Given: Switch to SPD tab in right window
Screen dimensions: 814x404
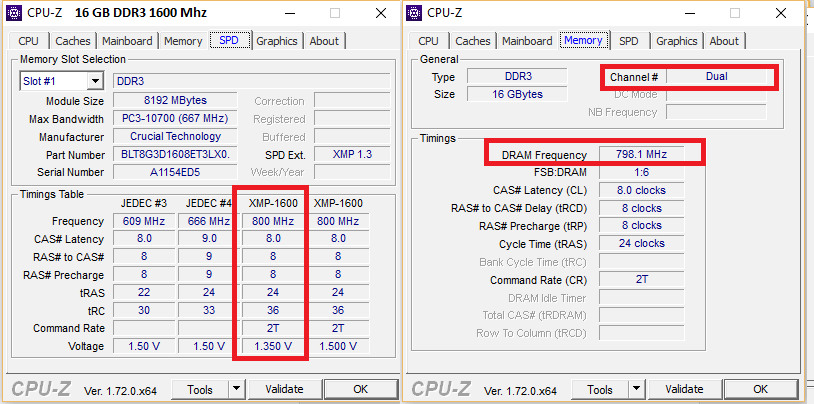Looking at the screenshot, I should tap(629, 41).
